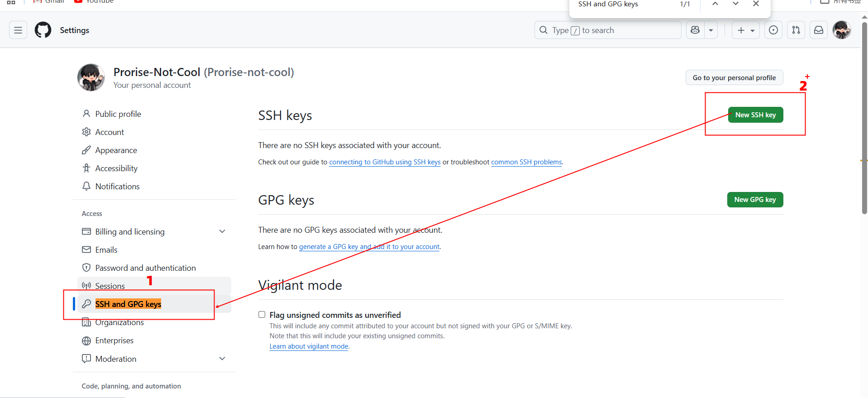Image resolution: width=868 pixels, height=398 pixels.
Task: Click the GitHub Octocat logo
Action: tap(43, 30)
